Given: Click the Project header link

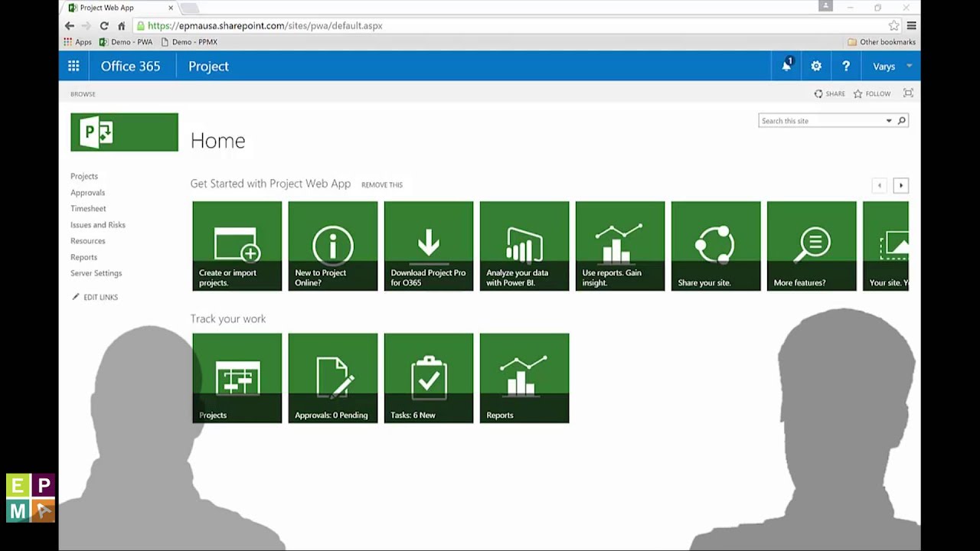Looking at the screenshot, I should [x=208, y=66].
